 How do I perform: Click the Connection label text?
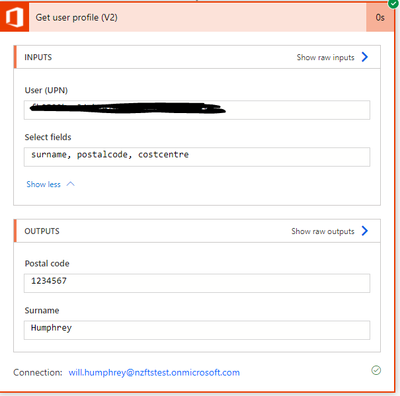[38, 373]
